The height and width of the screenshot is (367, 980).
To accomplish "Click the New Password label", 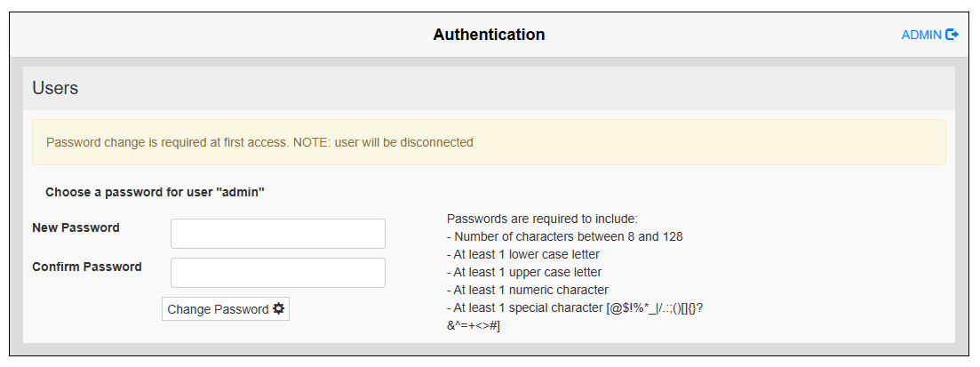I will [76, 227].
